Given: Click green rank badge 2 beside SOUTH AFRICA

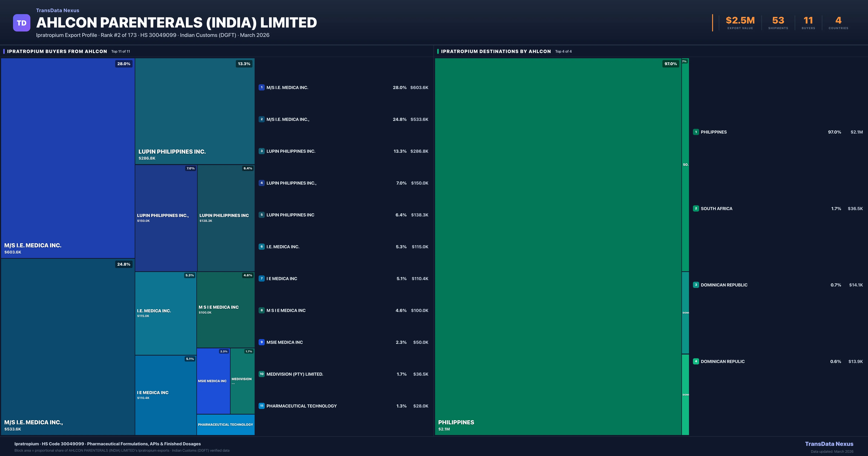Looking at the screenshot, I should coord(696,208).
